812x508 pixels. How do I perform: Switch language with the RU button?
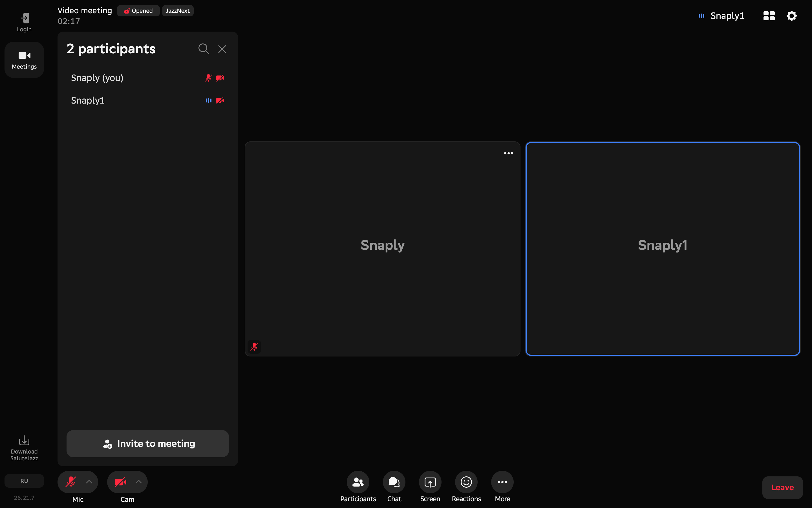24,481
